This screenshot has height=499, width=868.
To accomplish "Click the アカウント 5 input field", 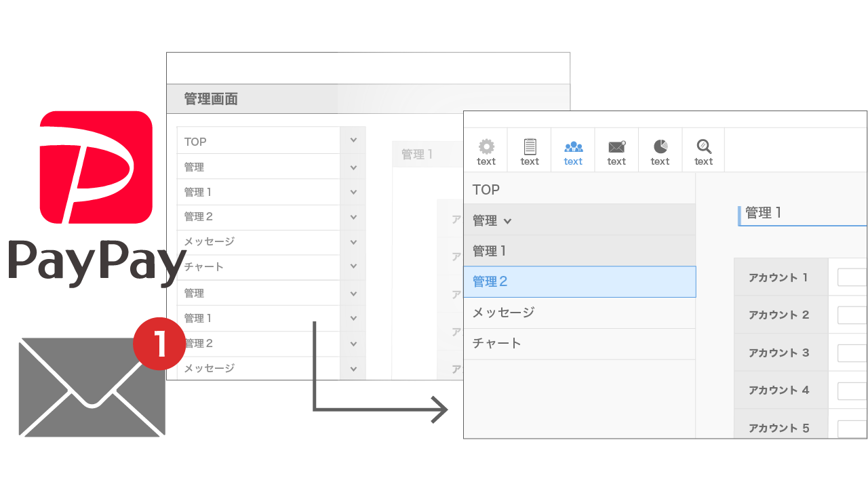I will (852, 428).
